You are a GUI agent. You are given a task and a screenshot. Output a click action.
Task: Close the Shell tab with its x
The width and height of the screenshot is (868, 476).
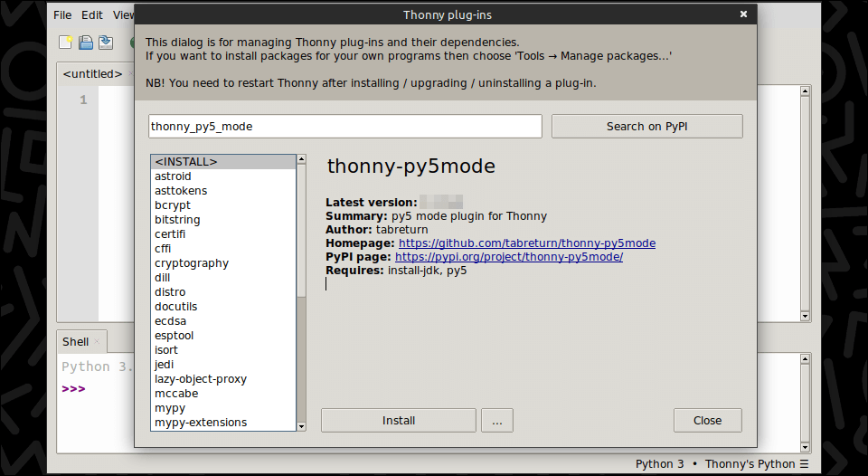pyautogui.click(x=97, y=341)
